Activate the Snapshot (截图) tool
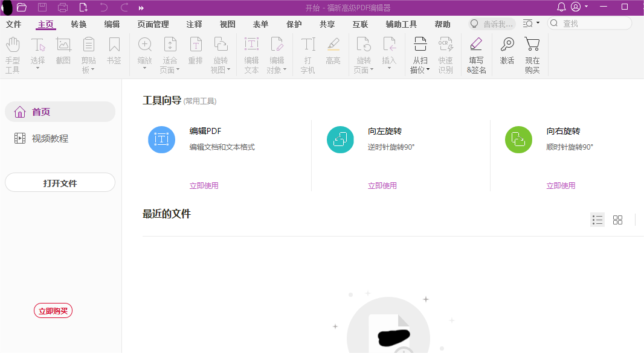Viewport: 644px width, 353px height. [x=63, y=53]
